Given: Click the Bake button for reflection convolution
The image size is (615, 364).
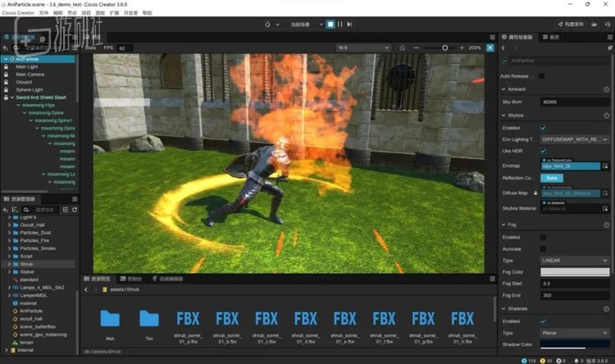Looking at the screenshot, I should [x=551, y=177].
